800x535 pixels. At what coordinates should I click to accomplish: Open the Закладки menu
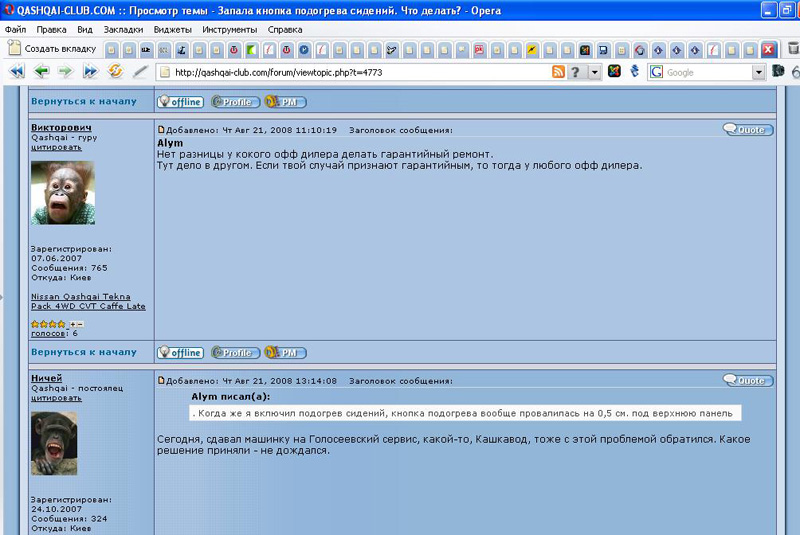click(x=121, y=29)
